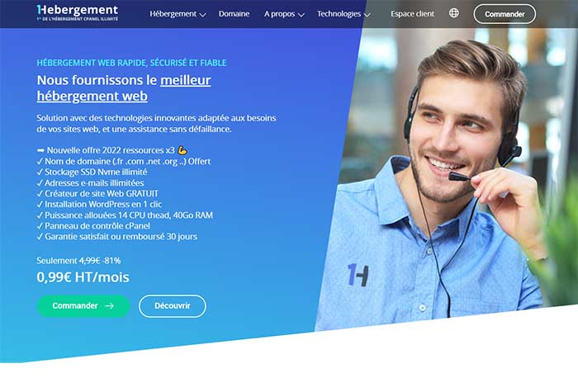Open the Domaine menu item
Image resolution: width=578 pixels, height=392 pixels.
(234, 14)
